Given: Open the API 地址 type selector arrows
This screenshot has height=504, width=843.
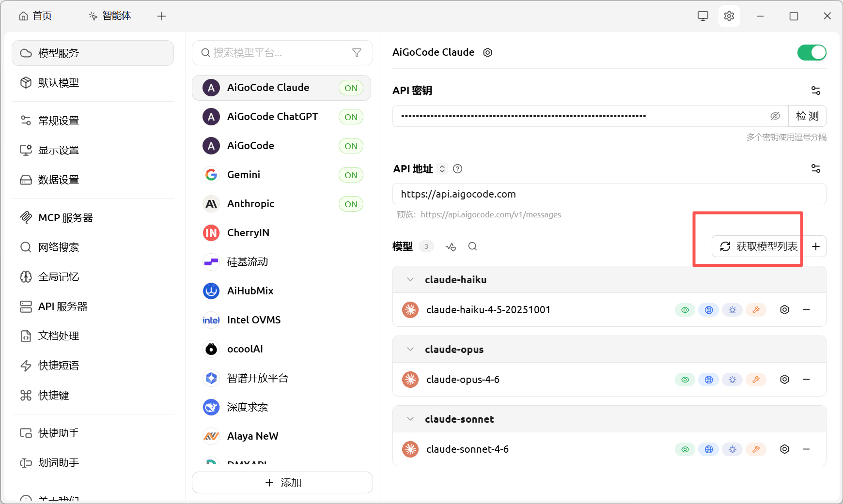Looking at the screenshot, I should pyautogui.click(x=442, y=168).
